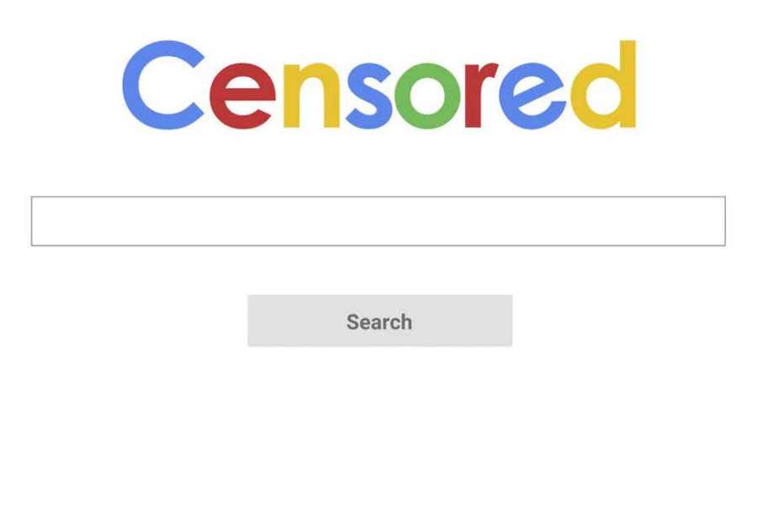Select the yellow letter 'd' in logo
Image resolution: width=757 pixels, height=532 pixels.
(603, 84)
